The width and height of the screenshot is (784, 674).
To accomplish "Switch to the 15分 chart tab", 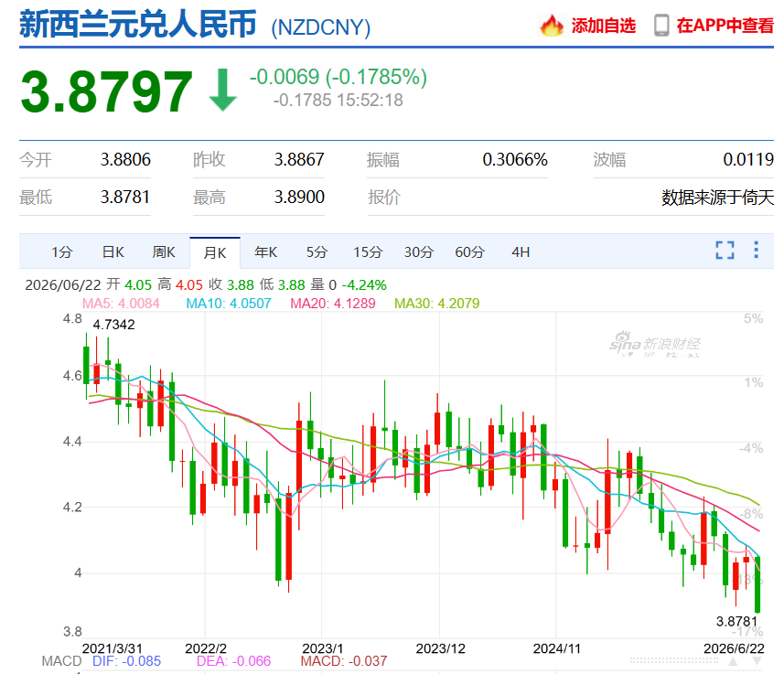I will tap(368, 252).
